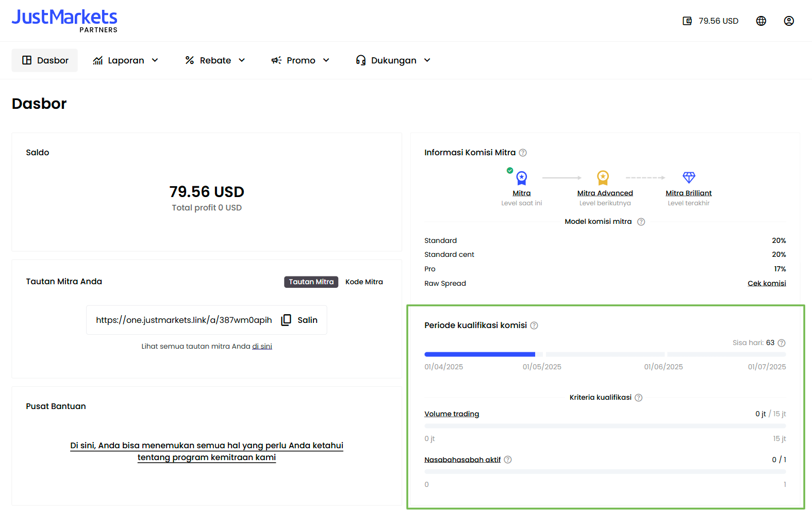The height and width of the screenshot is (522, 812).
Task: Switch to the Kode Mitra tab
Action: tap(364, 282)
